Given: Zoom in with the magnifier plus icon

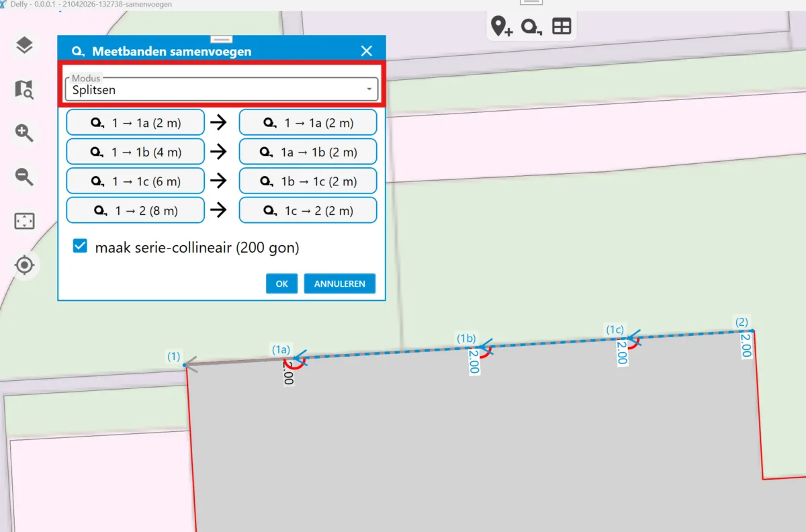Looking at the screenshot, I should [x=24, y=133].
